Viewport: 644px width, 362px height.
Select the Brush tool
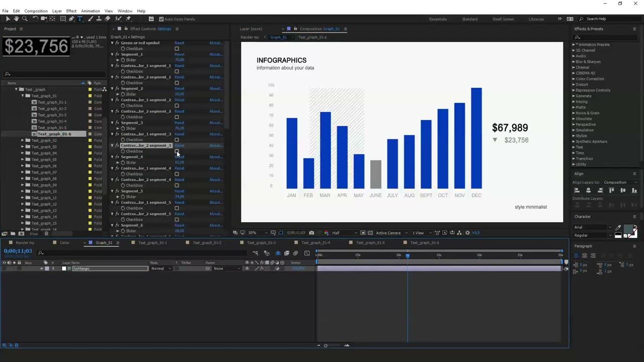(x=91, y=19)
